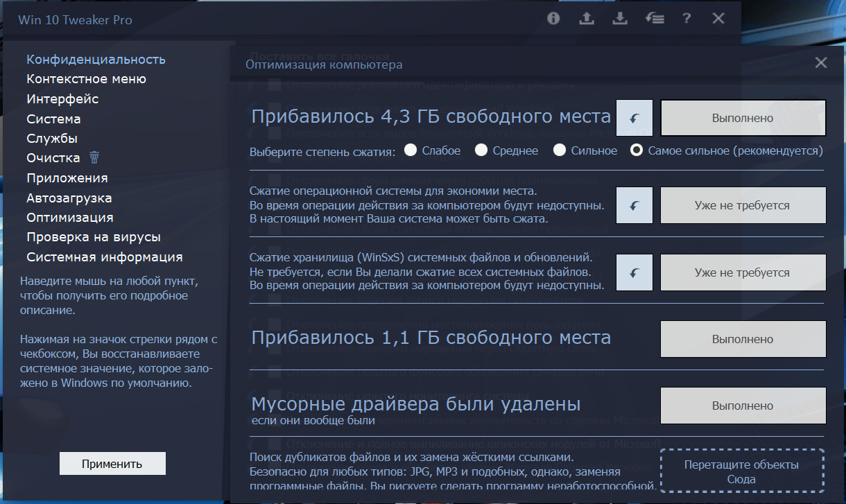Click the export settings upload icon
This screenshot has height=504, width=846.
587,19
